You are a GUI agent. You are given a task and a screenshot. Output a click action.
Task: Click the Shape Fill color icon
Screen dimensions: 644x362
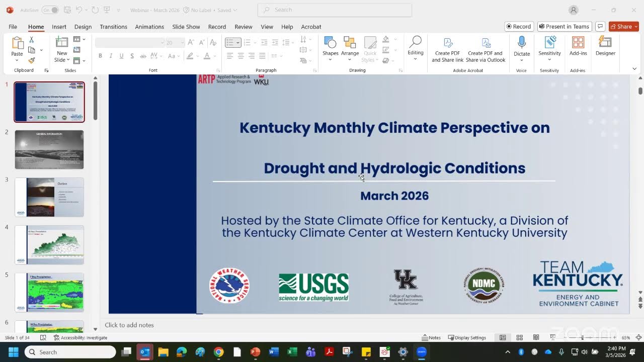point(385,39)
